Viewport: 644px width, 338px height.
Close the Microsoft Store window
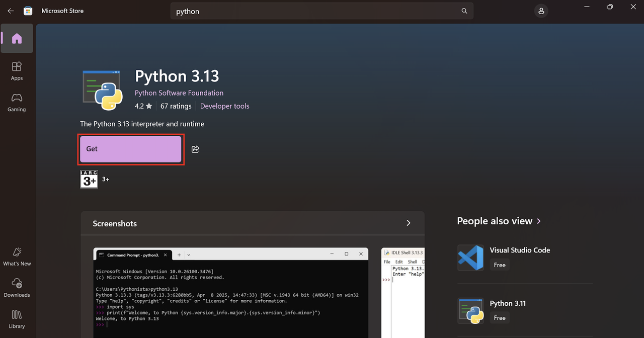[x=633, y=7]
